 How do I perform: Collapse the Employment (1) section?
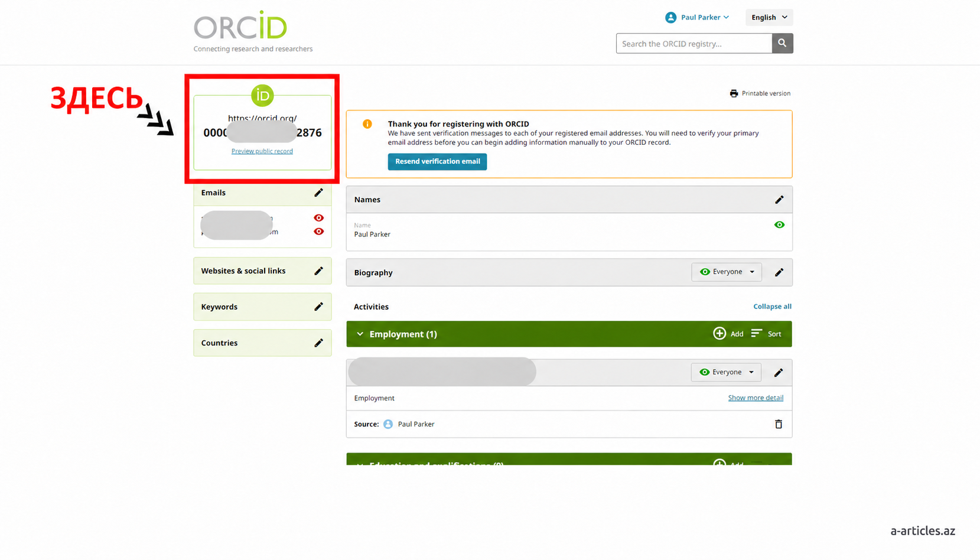(360, 334)
